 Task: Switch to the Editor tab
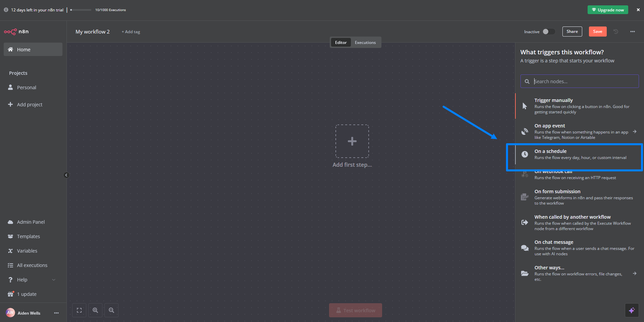tap(341, 42)
